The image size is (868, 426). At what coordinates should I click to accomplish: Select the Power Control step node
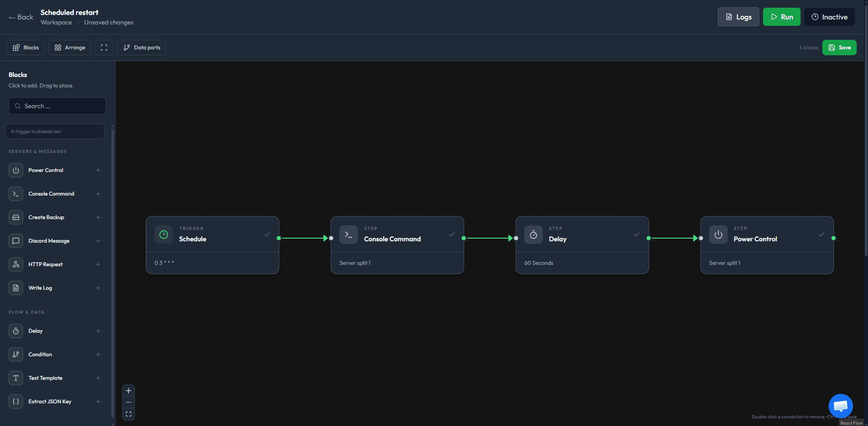(767, 245)
